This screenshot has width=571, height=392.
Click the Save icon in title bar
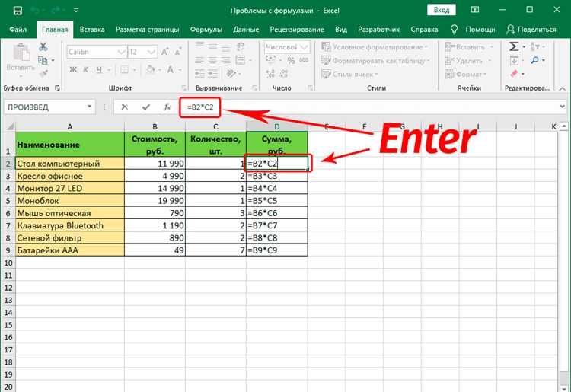pos(18,10)
